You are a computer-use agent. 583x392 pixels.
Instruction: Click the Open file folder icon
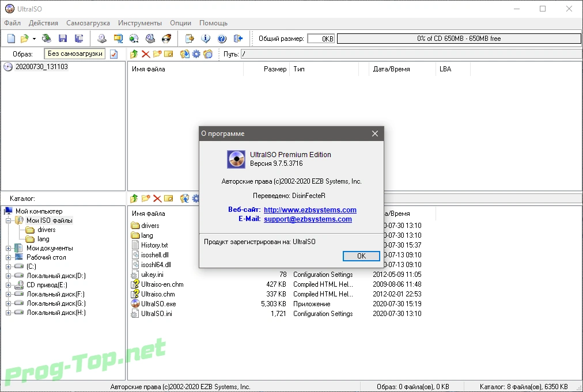pyautogui.click(x=25, y=38)
